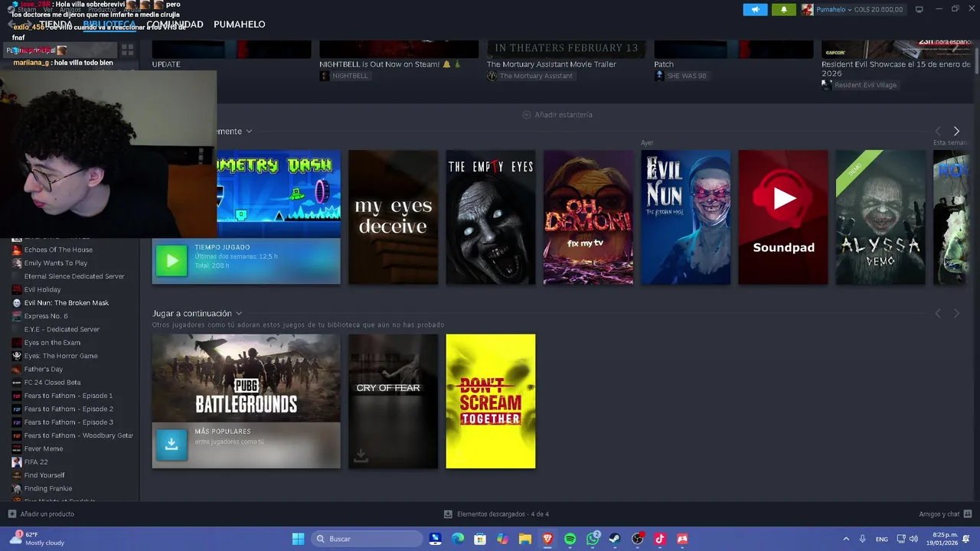Expand the Jugar a continuación shelf dropdown

pyautogui.click(x=239, y=314)
